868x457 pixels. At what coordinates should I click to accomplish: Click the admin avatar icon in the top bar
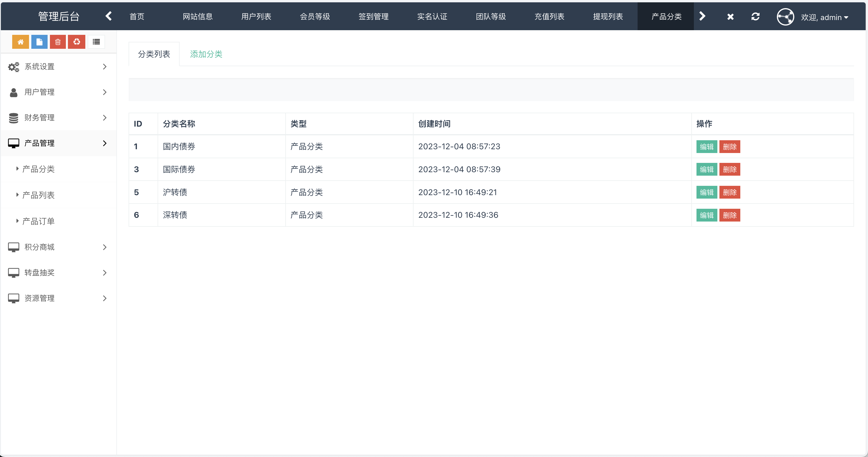pos(786,17)
